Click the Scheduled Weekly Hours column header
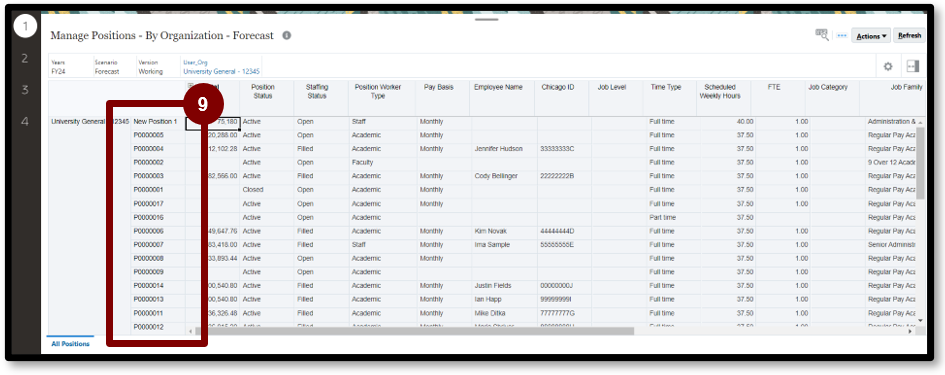 pyautogui.click(x=720, y=91)
